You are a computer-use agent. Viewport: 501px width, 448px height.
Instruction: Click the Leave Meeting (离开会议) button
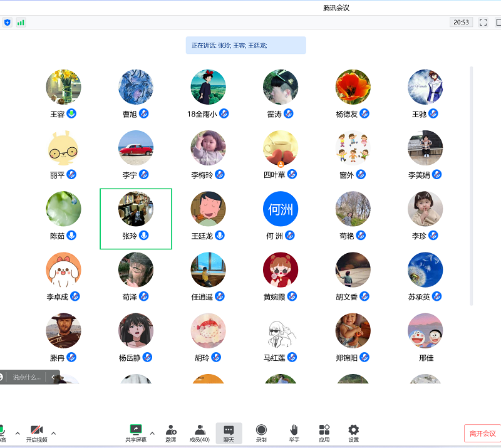[x=482, y=434]
